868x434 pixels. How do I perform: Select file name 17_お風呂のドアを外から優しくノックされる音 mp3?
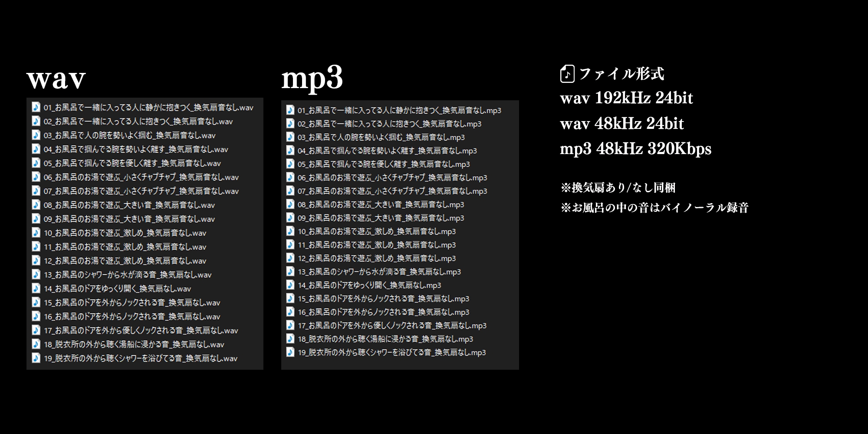point(392,325)
